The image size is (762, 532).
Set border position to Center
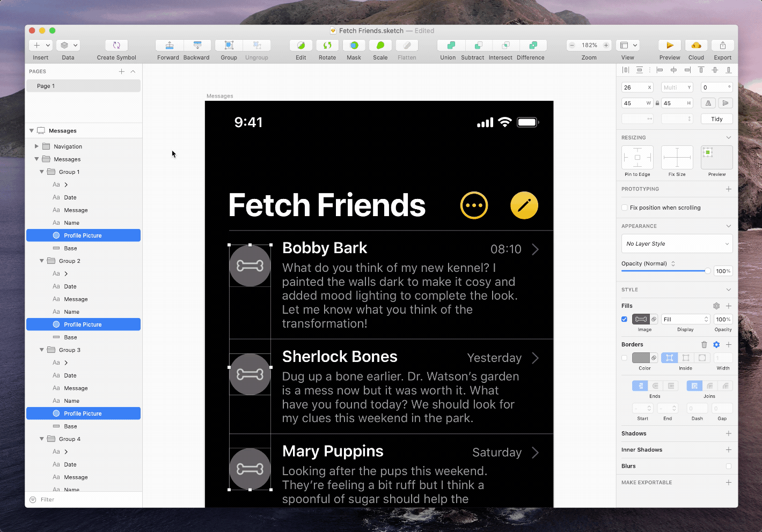(x=686, y=358)
